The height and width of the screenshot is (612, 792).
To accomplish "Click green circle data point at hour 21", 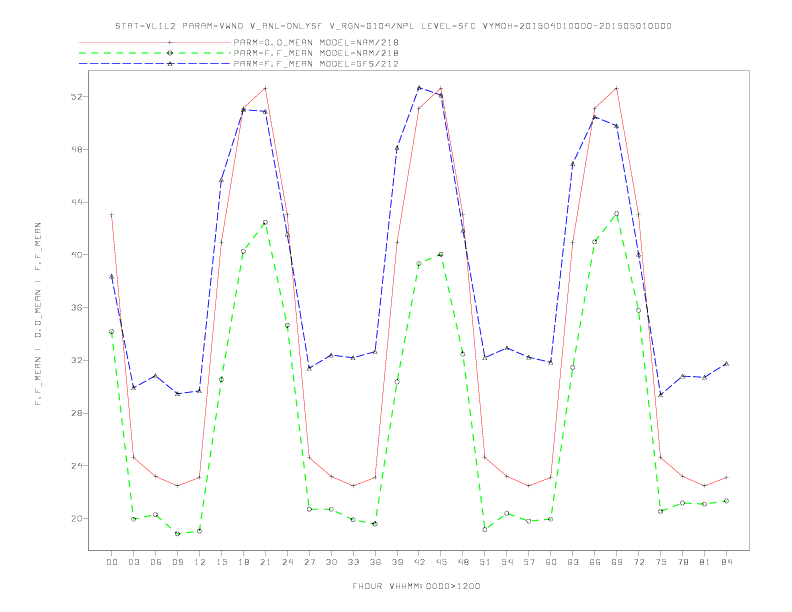I will point(265,222).
